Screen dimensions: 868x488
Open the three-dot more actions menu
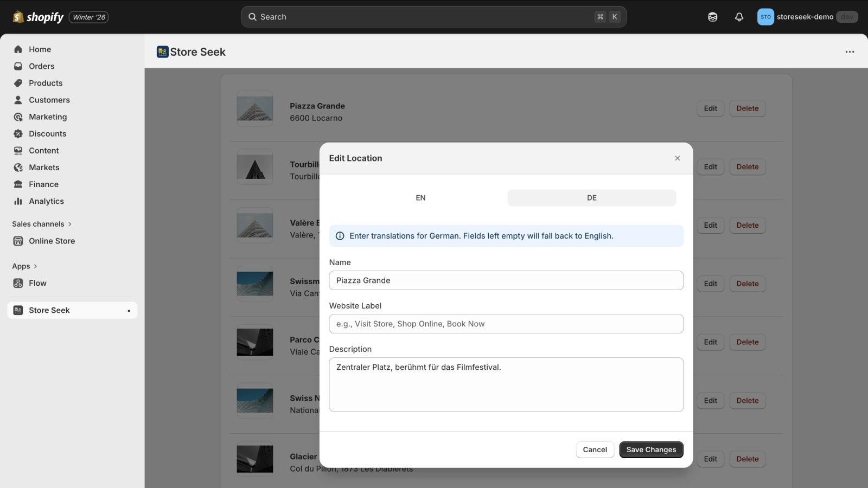click(x=850, y=52)
